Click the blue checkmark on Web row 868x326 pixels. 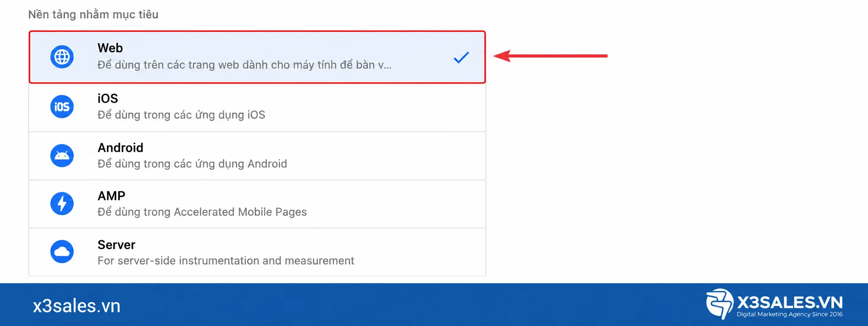pyautogui.click(x=461, y=57)
